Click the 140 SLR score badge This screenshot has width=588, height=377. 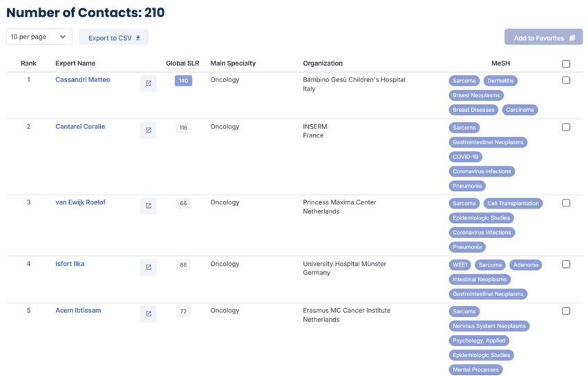pos(183,81)
